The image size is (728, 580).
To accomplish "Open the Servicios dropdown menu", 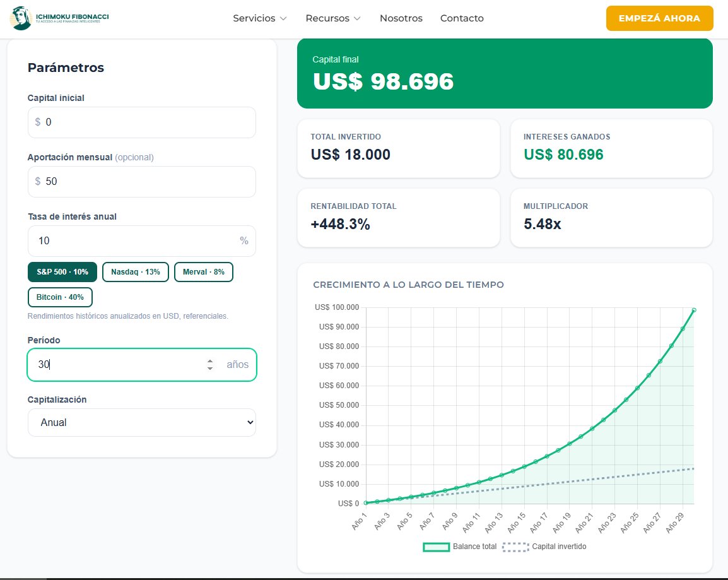I will [x=259, y=18].
